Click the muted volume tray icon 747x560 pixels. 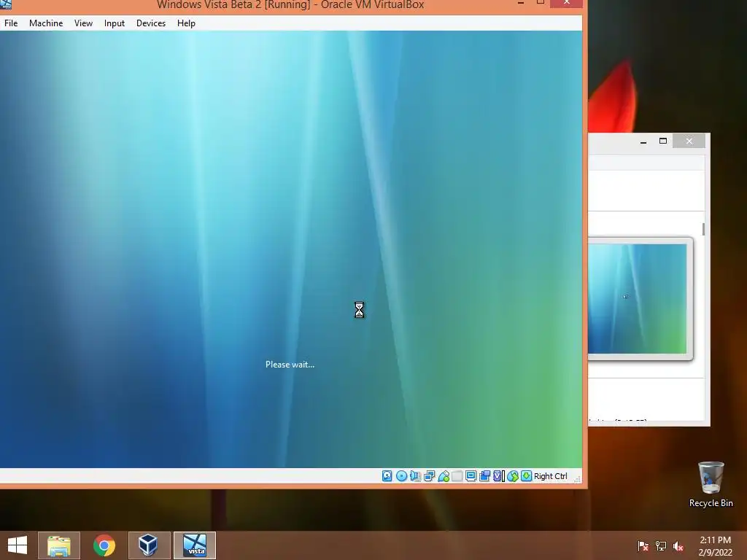(x=678, y=545)
